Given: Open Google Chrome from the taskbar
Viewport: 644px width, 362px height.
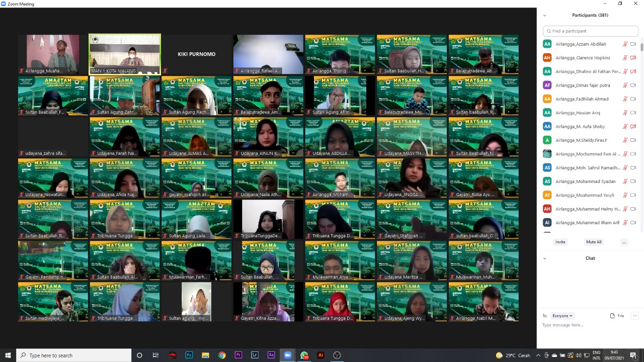Looking at the screenshot, I should 222,355.
